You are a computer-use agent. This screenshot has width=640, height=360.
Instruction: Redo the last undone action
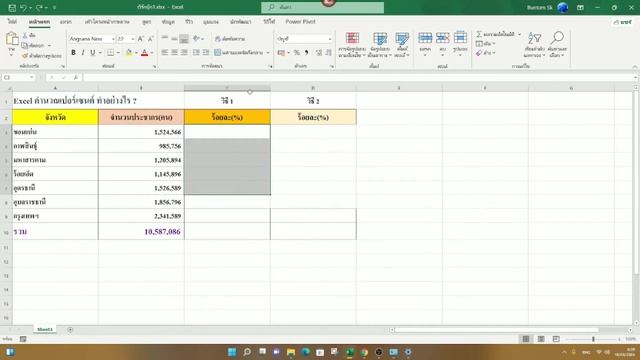[39, 7]
